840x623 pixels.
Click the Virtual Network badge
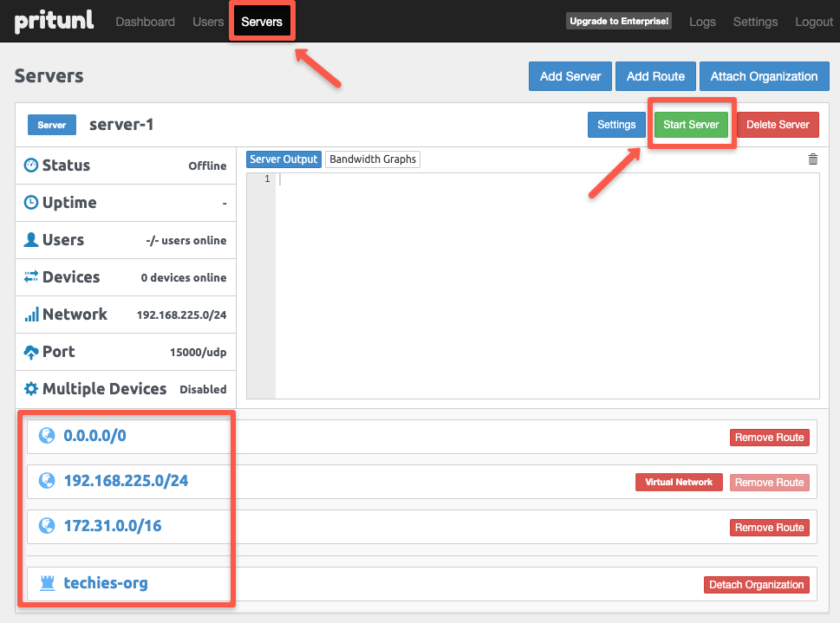(x=679, y=482)
